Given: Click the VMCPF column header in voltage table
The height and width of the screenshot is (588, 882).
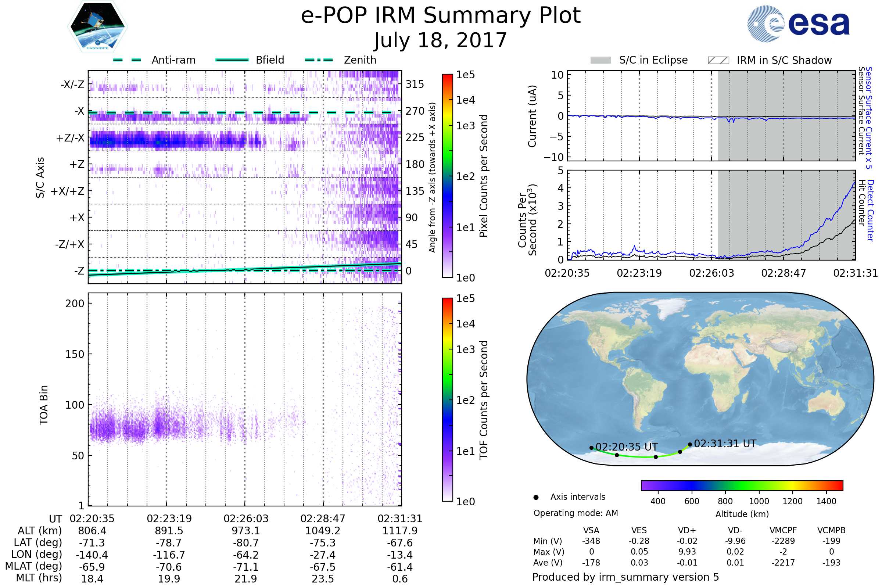Looking at the screenshot, I should 783,530.
